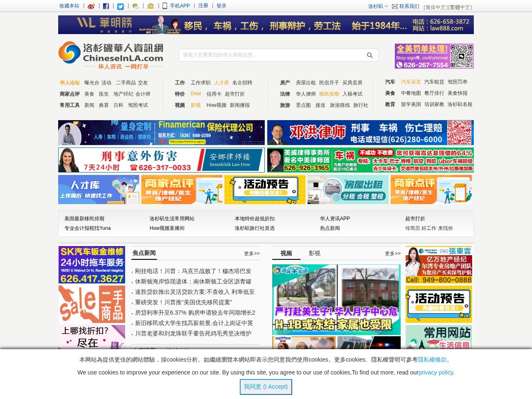This screenshot has width=532, height=399.
Task: Switch language to 简体中文
Action: (x=436, y=7)
